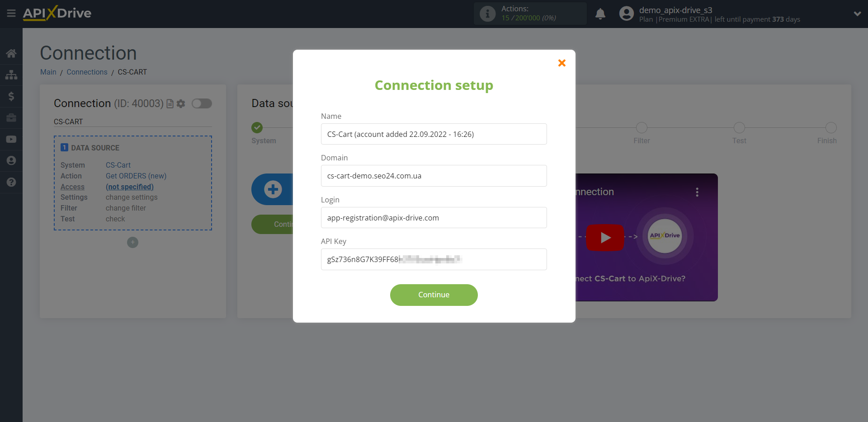Click the Access label link
This screenshot has height=422, width=868.
[x=72, y=187]
